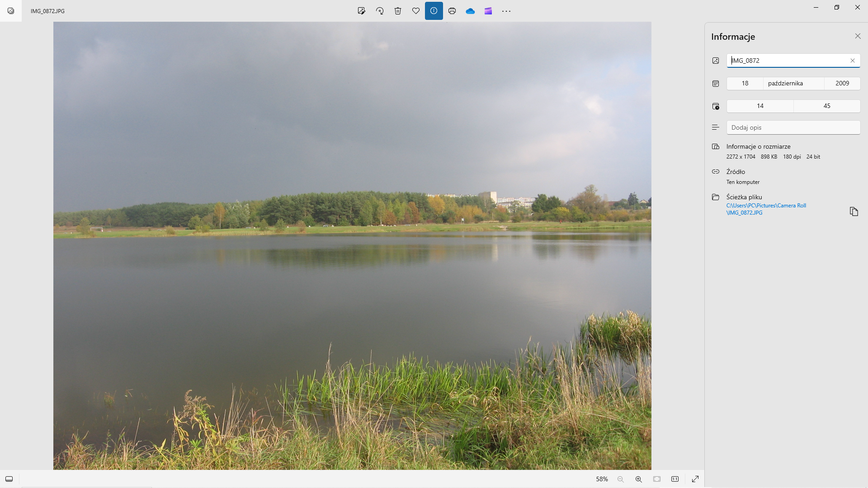Screen dimensions: 868x488
Task: Open the three-dots more options menu
Action: coord(506,11)
